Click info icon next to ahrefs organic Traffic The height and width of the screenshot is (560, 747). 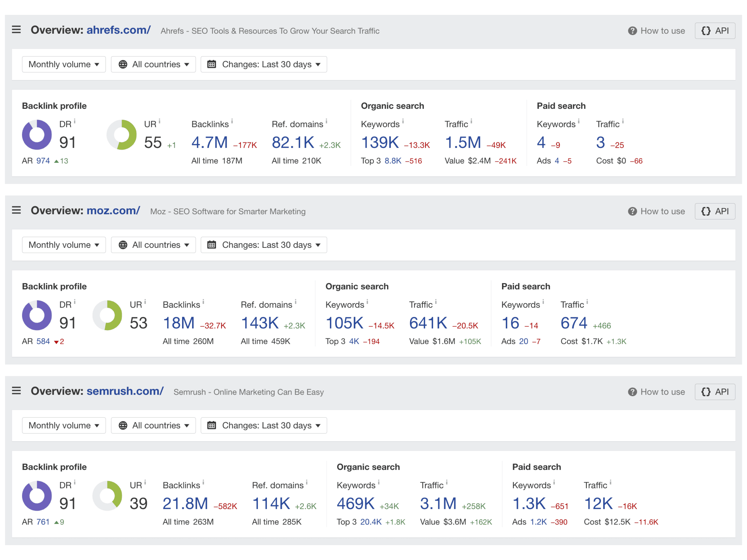coord(471,121)
